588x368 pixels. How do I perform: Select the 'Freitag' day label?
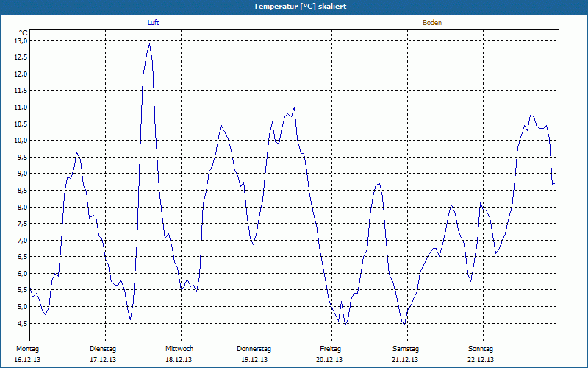[x=330, y=349]
